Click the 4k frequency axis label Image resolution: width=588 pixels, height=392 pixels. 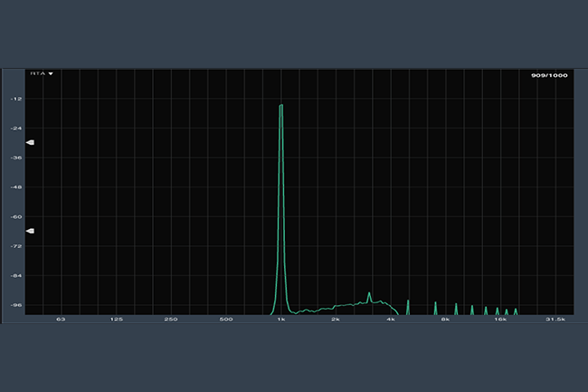391,320
